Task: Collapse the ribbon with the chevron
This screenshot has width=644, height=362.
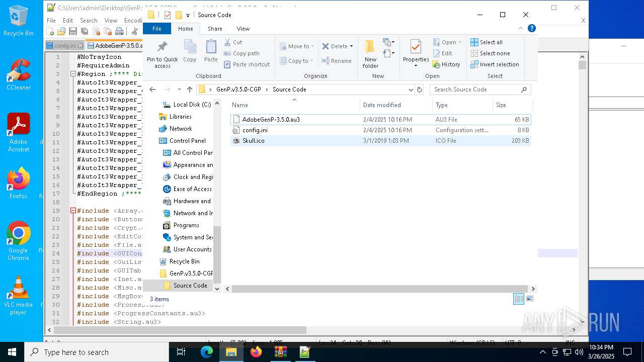Action: [521, 29]
